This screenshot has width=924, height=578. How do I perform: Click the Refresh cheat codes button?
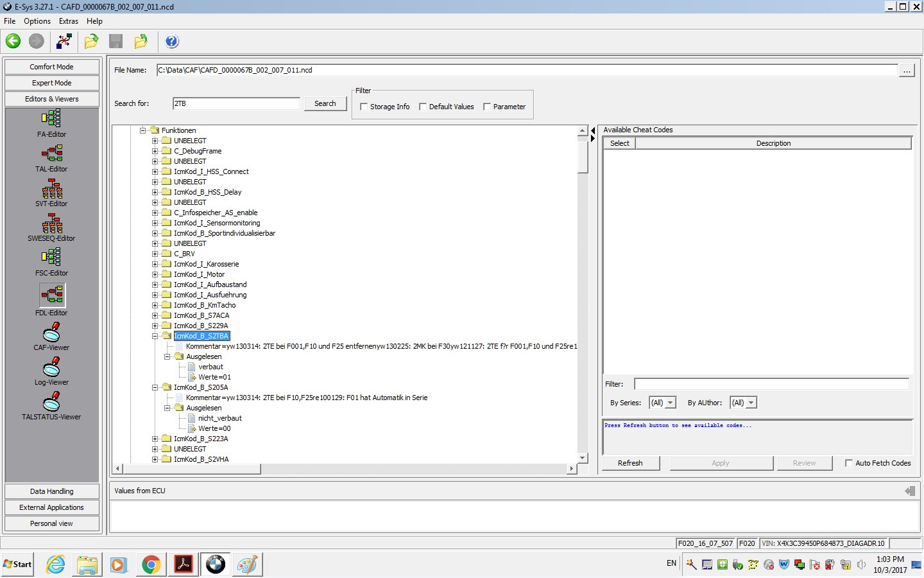click(630, 463)
